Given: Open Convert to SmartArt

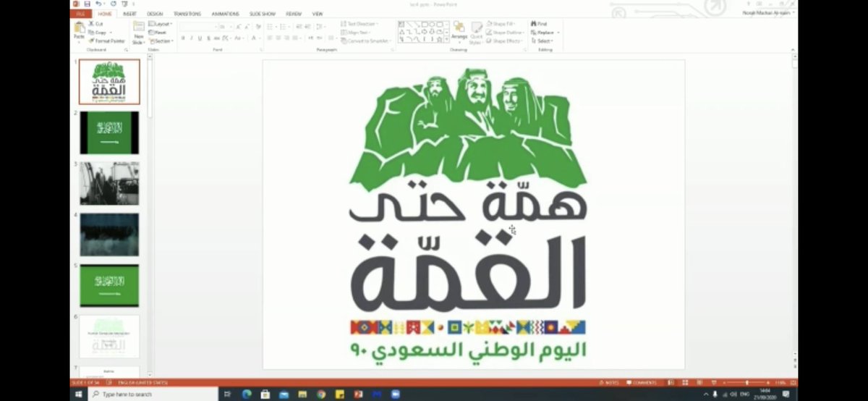Looking at the screenshot, I should tap(367, 41).
